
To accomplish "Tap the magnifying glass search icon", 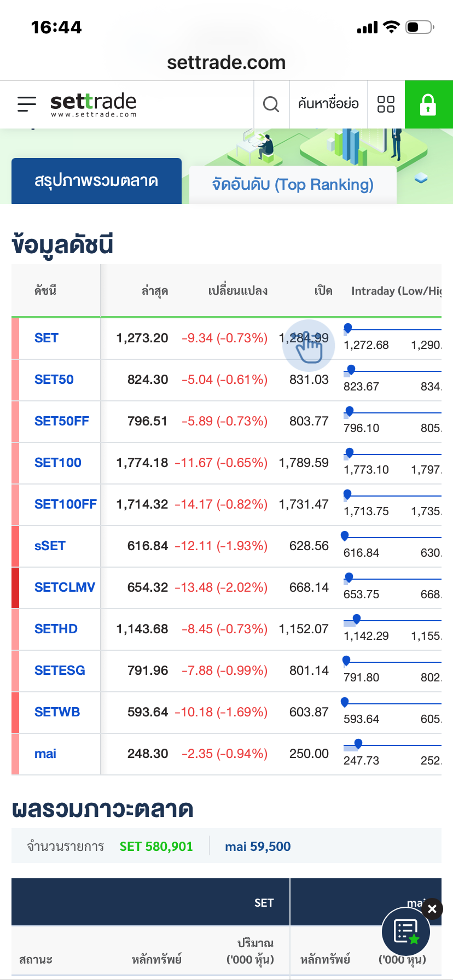I will click(271, 104).
